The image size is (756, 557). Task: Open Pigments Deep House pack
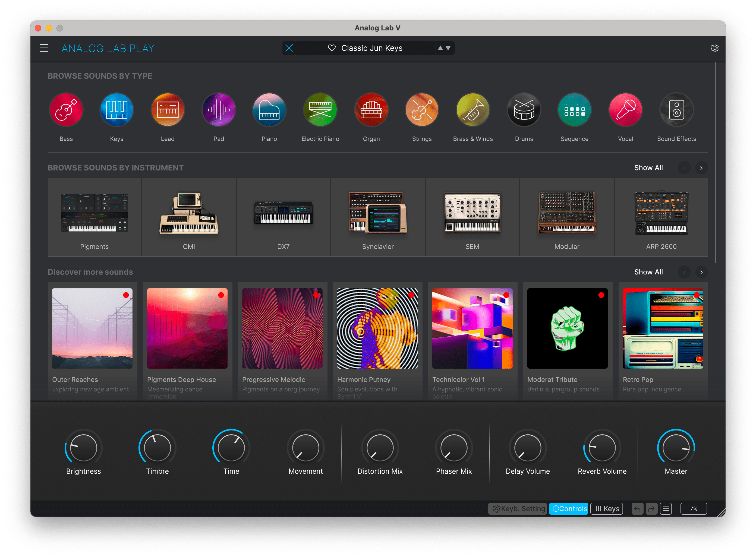click(x=187, y=341)
